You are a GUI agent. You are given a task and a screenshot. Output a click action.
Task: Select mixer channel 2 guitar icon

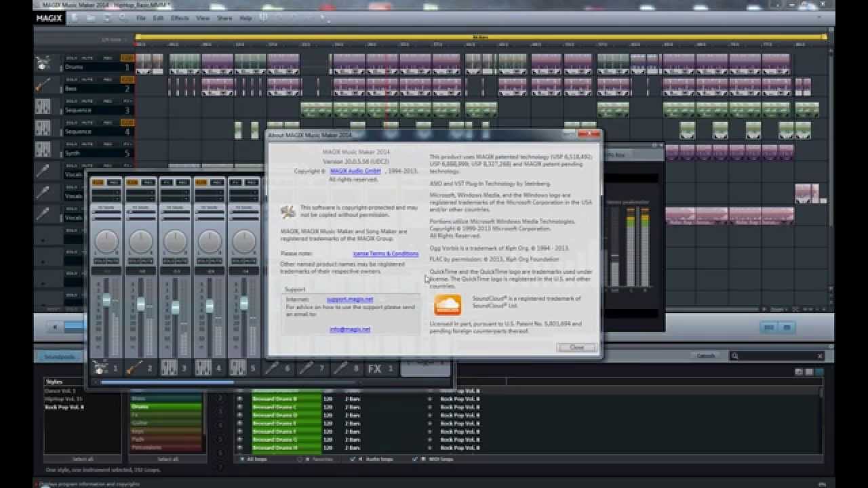click(x=134, y=368)
